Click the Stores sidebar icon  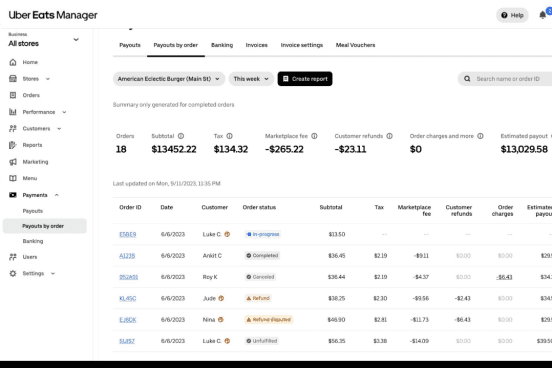13,79
